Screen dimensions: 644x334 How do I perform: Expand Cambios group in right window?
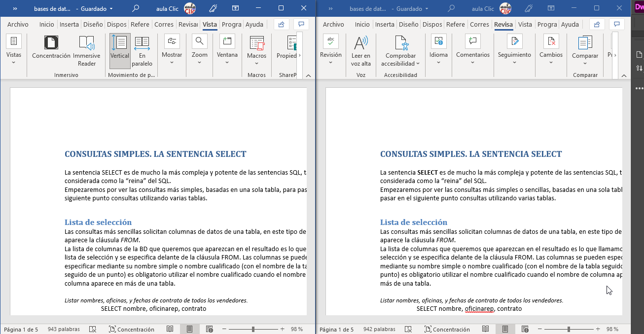tap(551, 51)
